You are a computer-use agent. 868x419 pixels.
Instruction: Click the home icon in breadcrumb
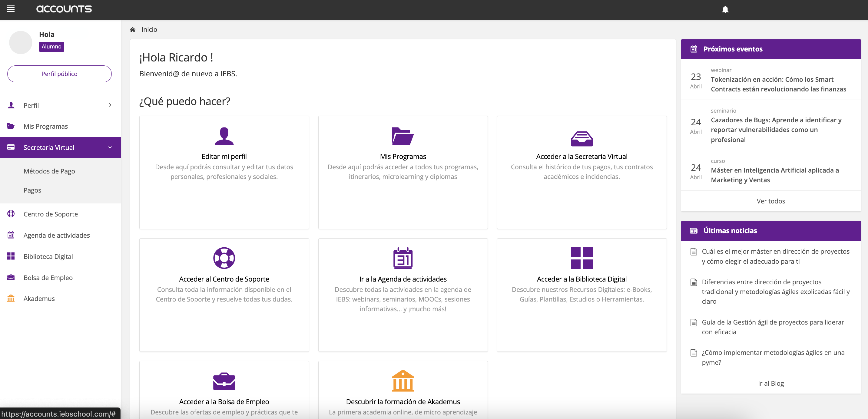point(133,30)
